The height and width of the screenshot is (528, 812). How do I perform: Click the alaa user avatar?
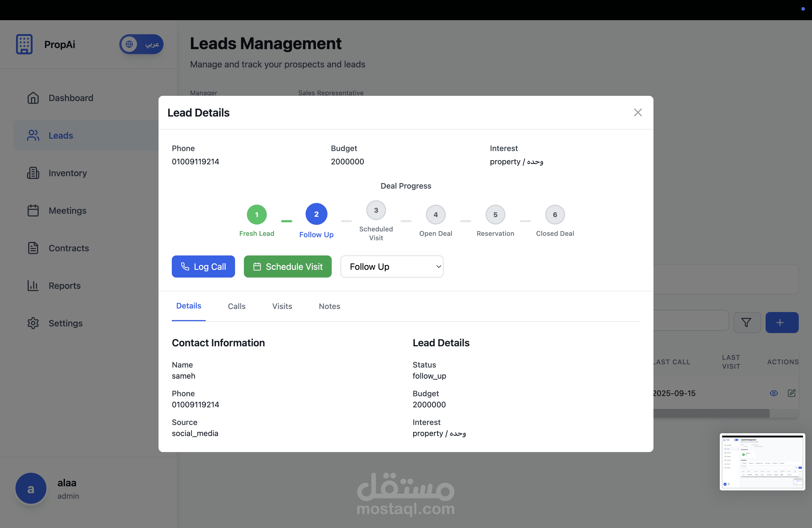pos(31,489)
